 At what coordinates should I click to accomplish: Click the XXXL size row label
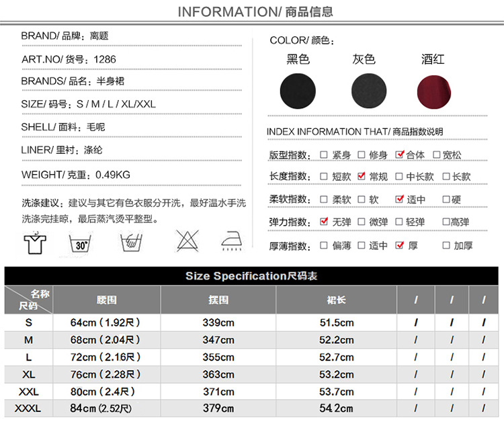click(x=28, y=409)
